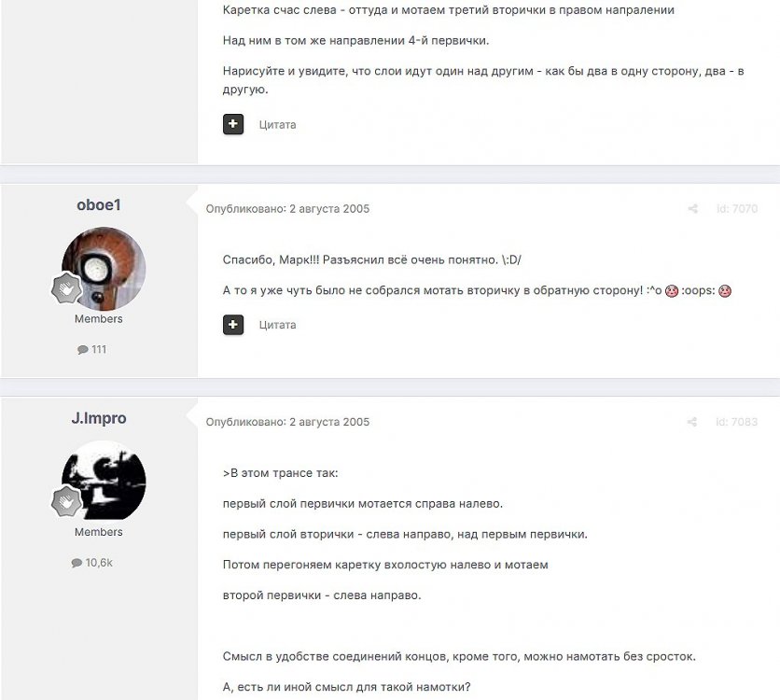Click the plus multiquote icon in the top post
The width and height of the screenshot is (780, 700).
(233, 124)
